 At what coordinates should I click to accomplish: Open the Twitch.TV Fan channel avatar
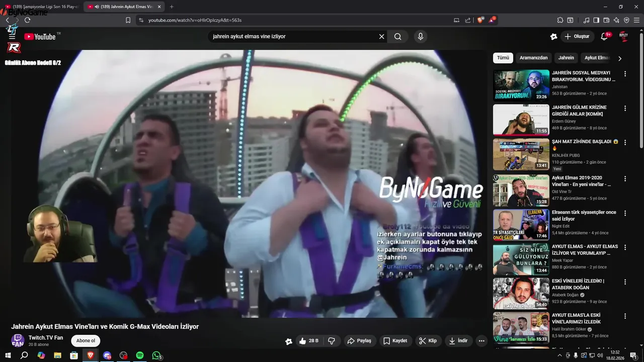pyautogui.click(x=18, y=340)
